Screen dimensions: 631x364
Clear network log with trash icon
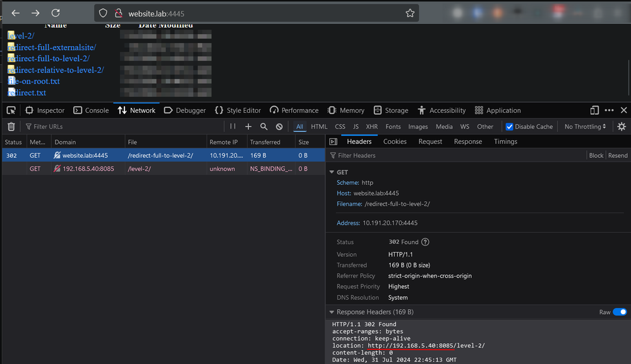pyautogui.click(x=11, y=127)
